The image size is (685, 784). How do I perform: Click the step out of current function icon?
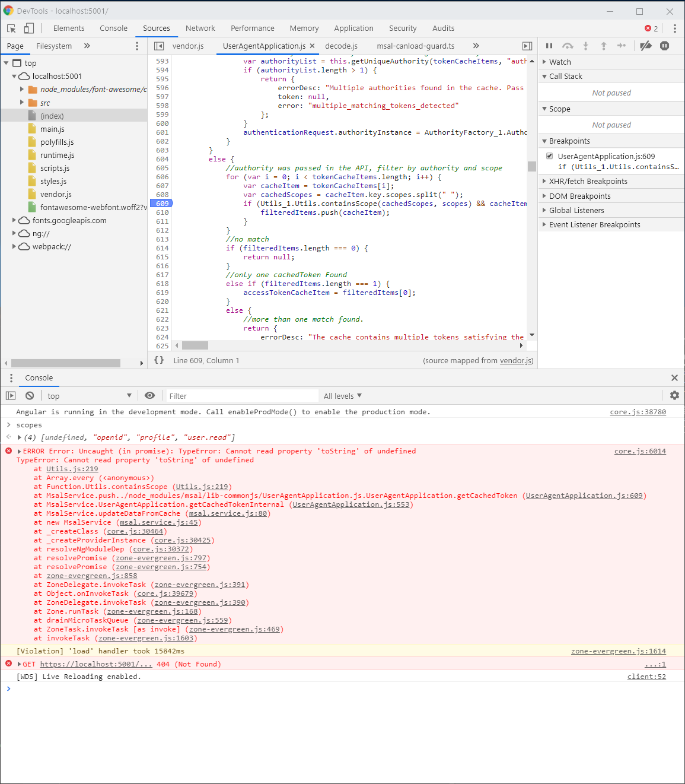604,46
